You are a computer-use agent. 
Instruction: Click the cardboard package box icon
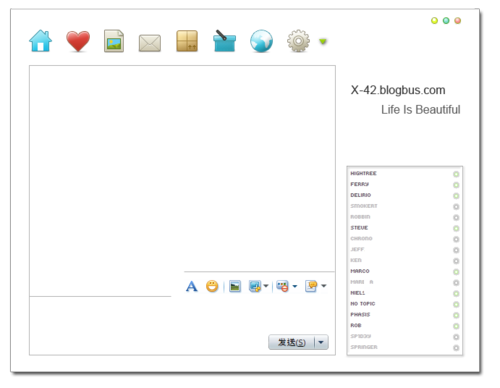[187, 41]
